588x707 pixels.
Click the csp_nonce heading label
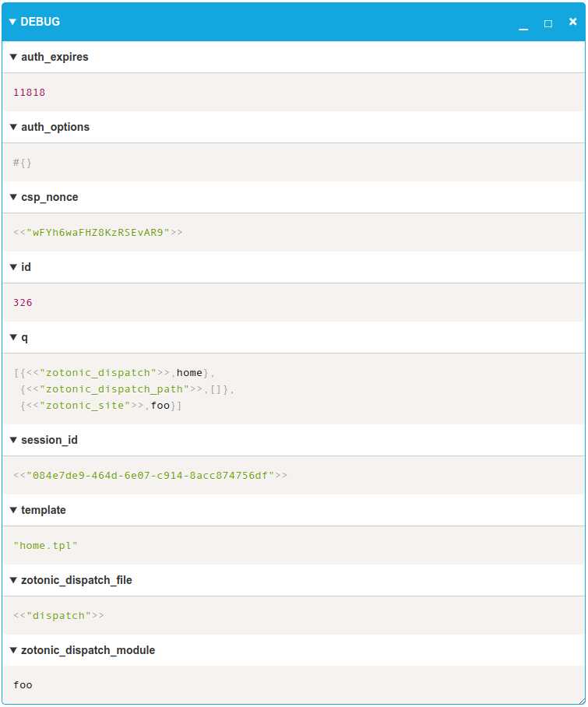pyautogui.click(x=50, y=197)
